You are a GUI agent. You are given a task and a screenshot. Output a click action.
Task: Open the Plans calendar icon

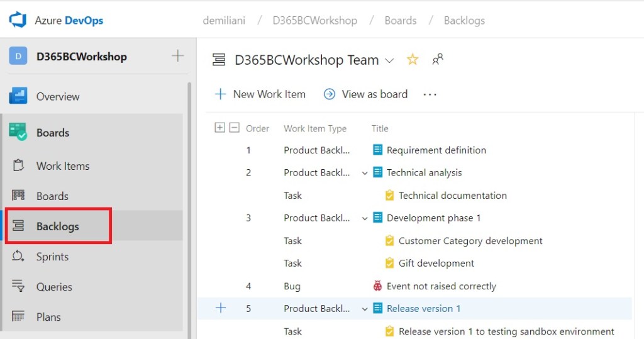click(18, 316)
